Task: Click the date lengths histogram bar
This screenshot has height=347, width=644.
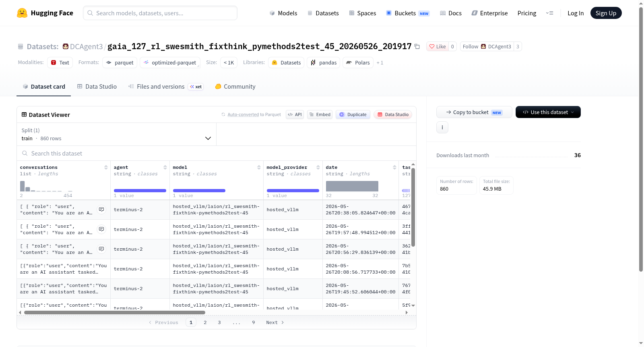Action: click(352, 186)
